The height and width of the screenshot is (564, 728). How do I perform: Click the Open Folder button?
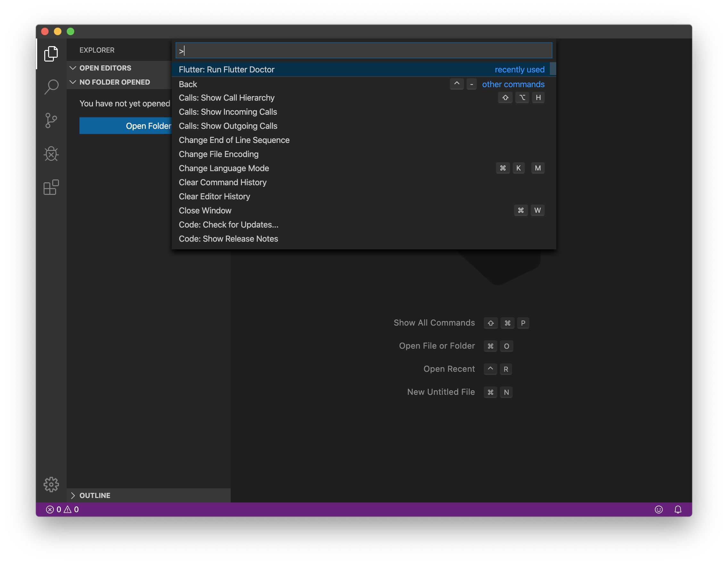(x=125, y=126)
